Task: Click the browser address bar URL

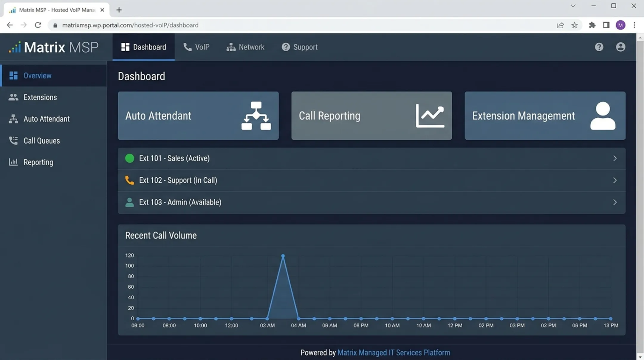Action: pos(130,25)
